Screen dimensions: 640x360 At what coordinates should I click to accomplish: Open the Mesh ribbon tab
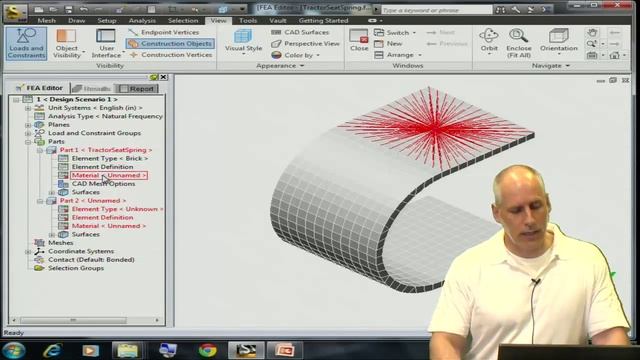coord(47,20)
